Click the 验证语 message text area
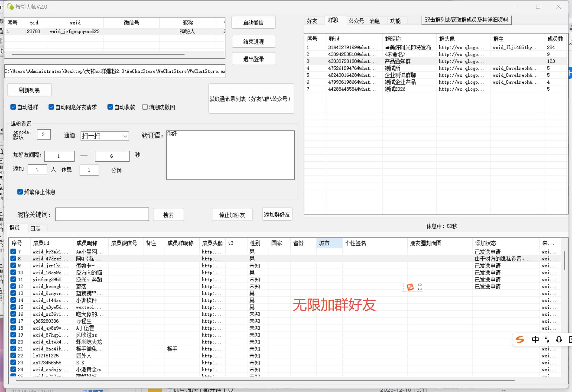 tap(230, 155)
